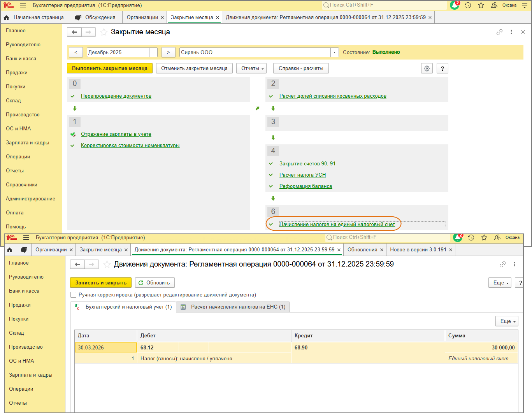This screenshot has height=414, width=532.
Task: Open the Отчеты dropdown on Закрытие месяца toolbar
Action: pyautogui.click(x=251, y=68)
